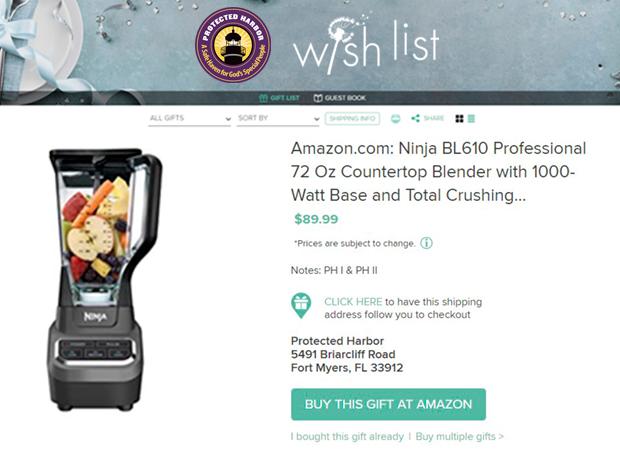Click the gift box icon beside Gift List
The height and width of the screenshot is (450, 620).
pos(263,98)
